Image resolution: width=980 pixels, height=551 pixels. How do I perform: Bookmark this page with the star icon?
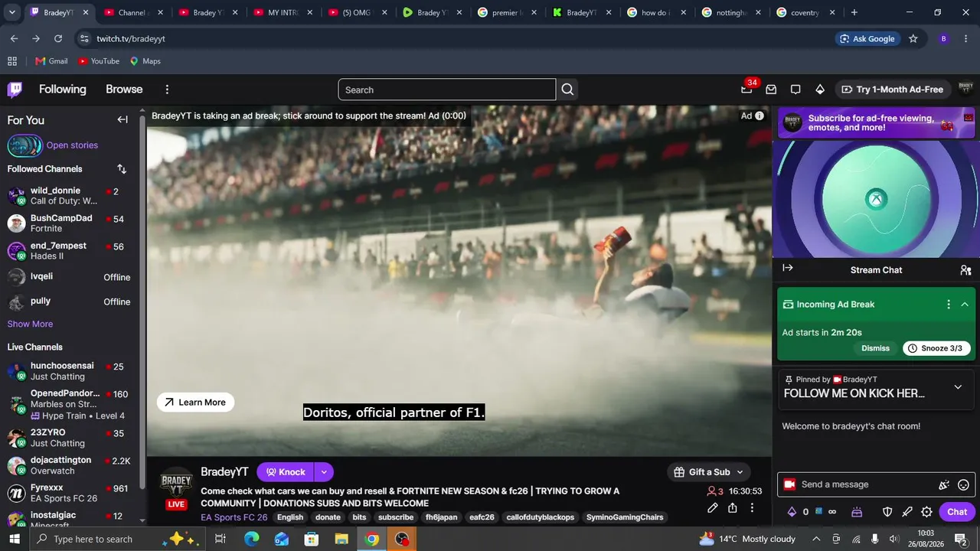point(913,39)
